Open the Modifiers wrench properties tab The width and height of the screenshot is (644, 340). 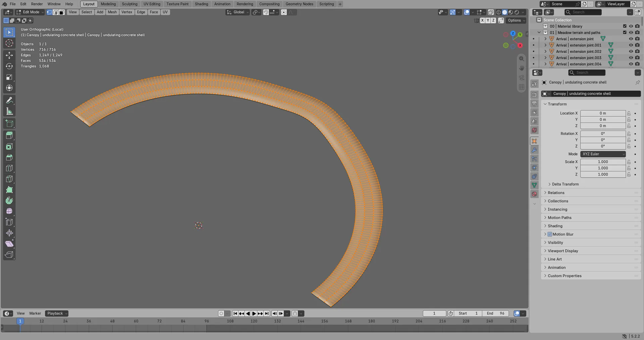(x=534, y=150)
